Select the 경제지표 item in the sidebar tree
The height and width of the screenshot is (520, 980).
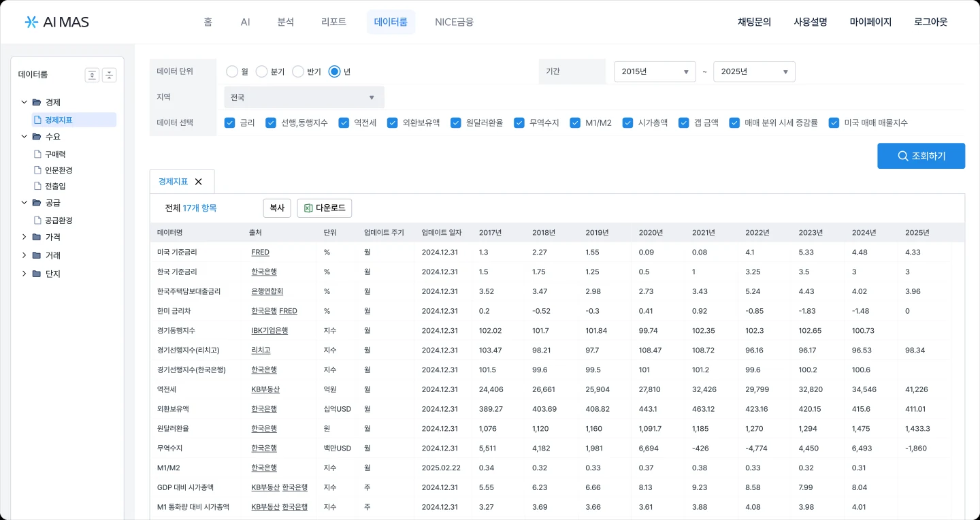tap(74, 120)
